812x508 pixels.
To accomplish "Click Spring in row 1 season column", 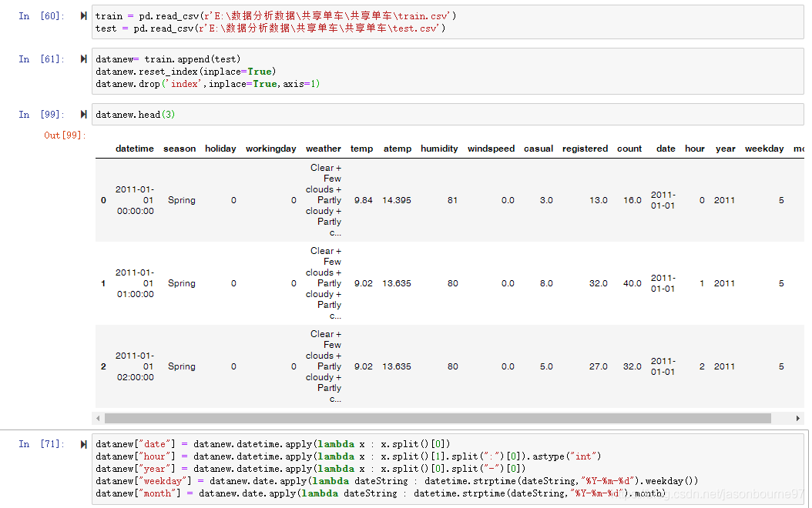I will point(182,283).
